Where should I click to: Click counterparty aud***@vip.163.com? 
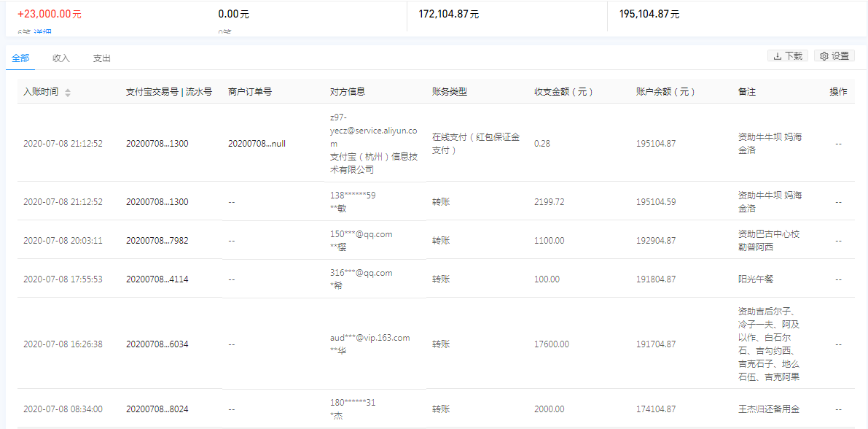[x=370, y=338]
